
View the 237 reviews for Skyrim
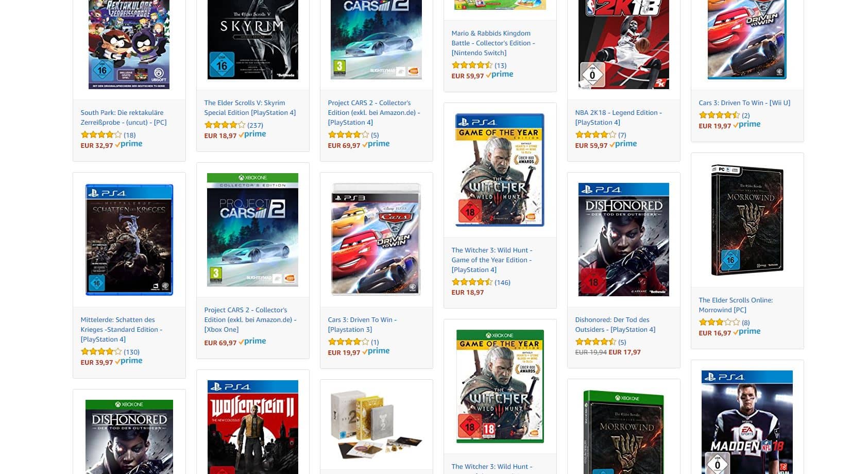click(x=255, y=125)
